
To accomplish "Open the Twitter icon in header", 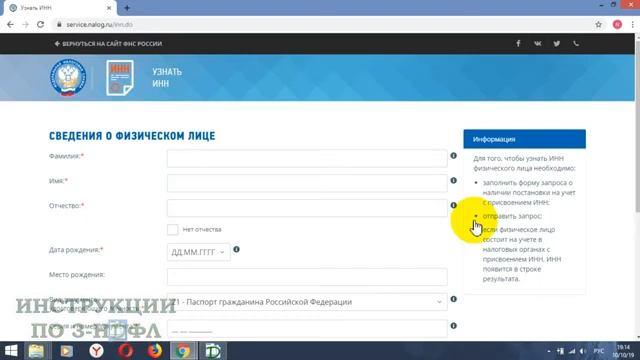I will click(x=557, y=43).
